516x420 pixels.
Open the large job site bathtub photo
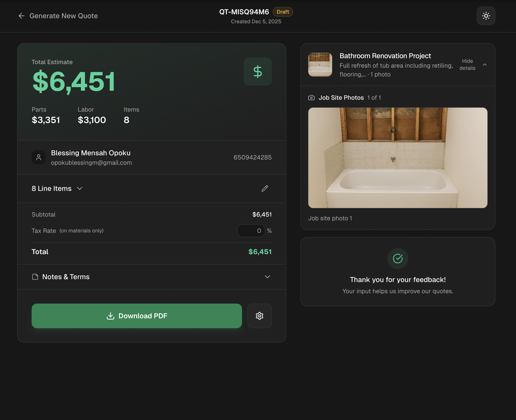[398, 158]
